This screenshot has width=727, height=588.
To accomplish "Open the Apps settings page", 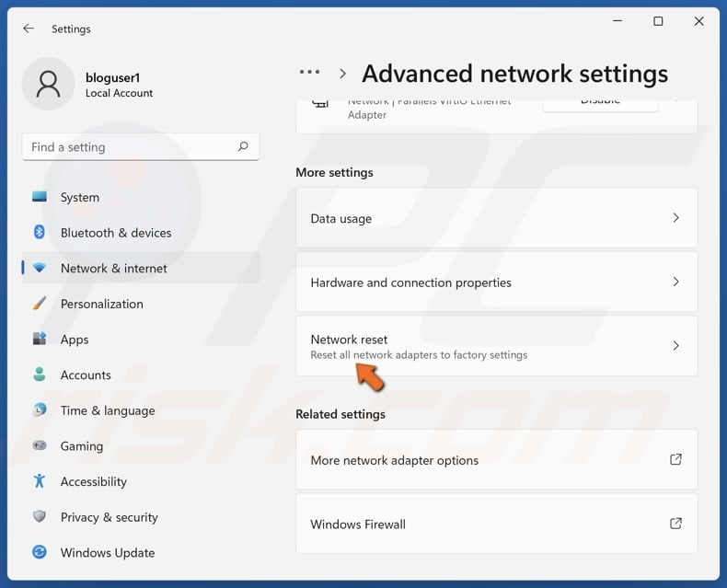I will (141, 339).
